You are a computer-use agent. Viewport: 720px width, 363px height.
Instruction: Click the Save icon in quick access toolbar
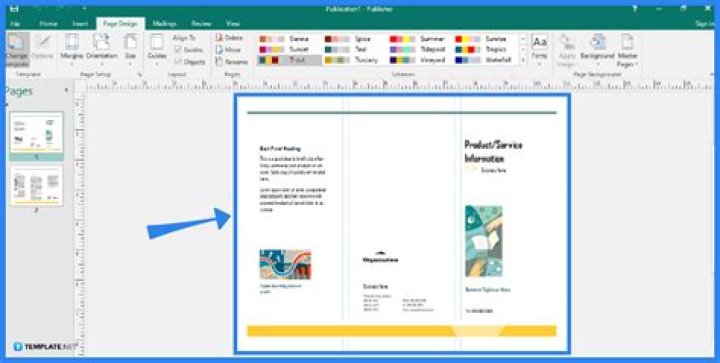[14, 8]
